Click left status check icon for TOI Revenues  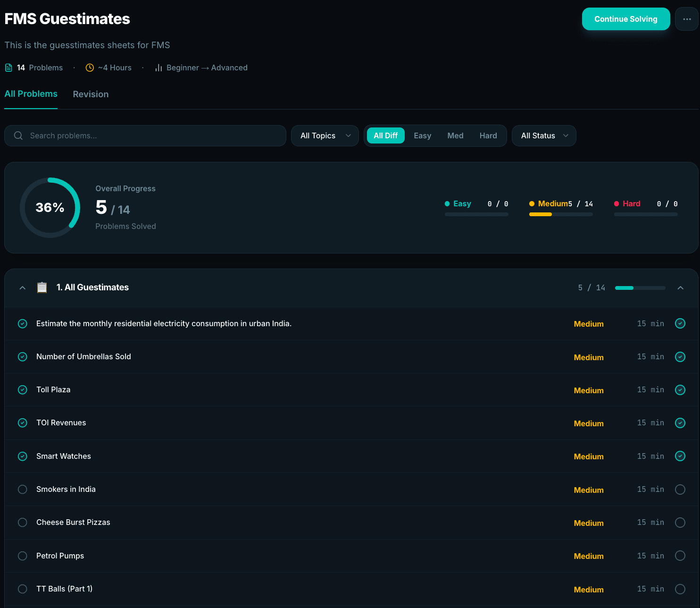tap(23, 423)
